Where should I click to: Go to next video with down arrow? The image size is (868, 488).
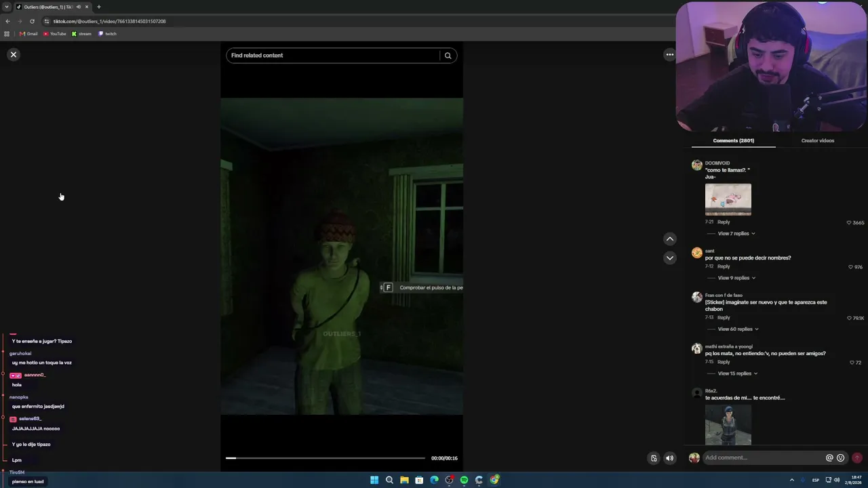pos(669,258)
